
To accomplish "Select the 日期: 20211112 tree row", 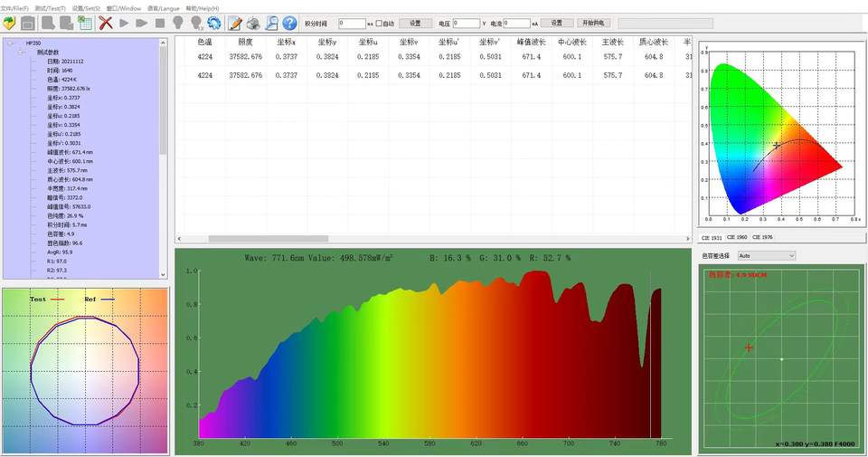I will coord(65,62).
